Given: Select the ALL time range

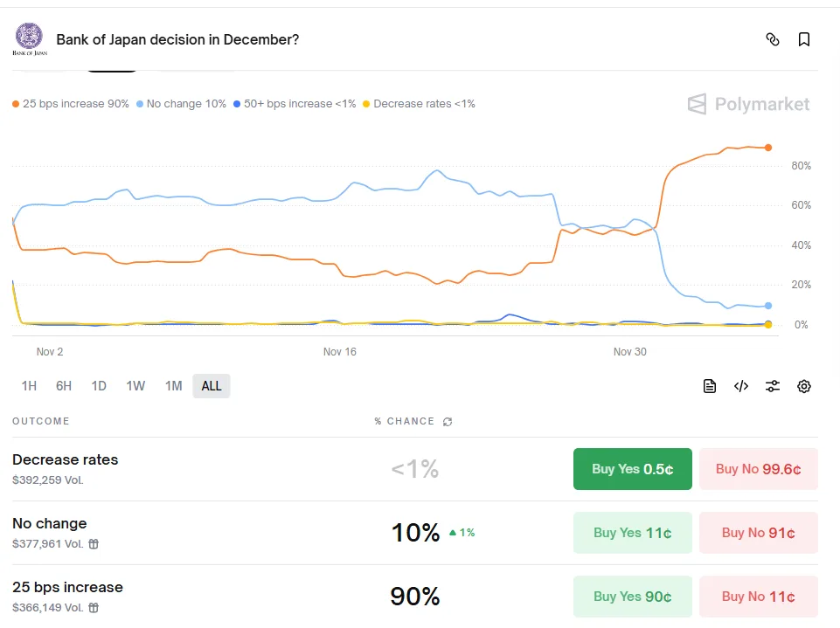Looking at the screenshot, I should (211, 386).
